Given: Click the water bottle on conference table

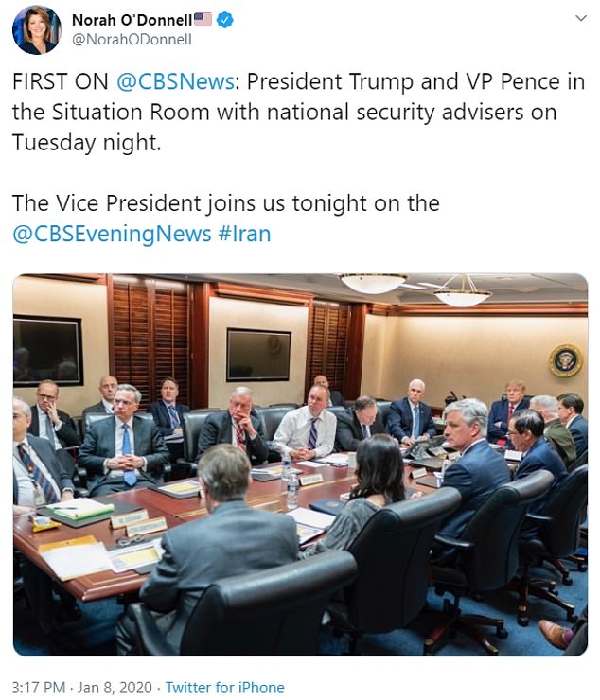Looking at the screenshot, I should click(291, 489).
